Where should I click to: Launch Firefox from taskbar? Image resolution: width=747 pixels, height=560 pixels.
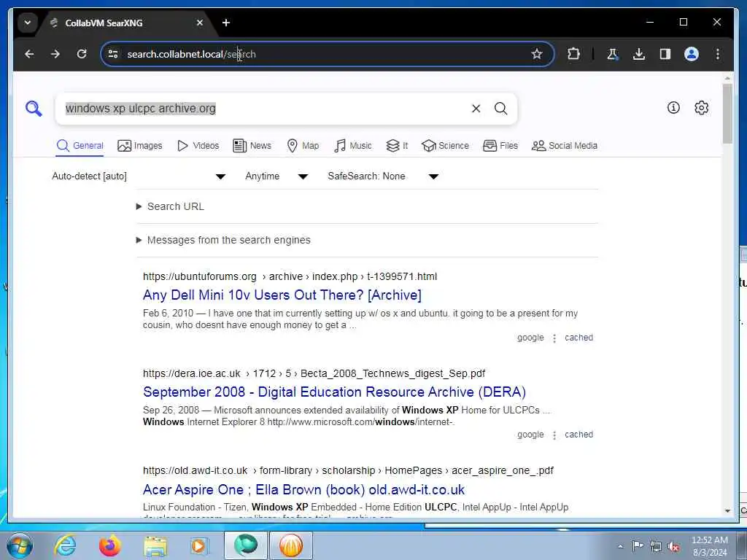(x=110, y=545)
